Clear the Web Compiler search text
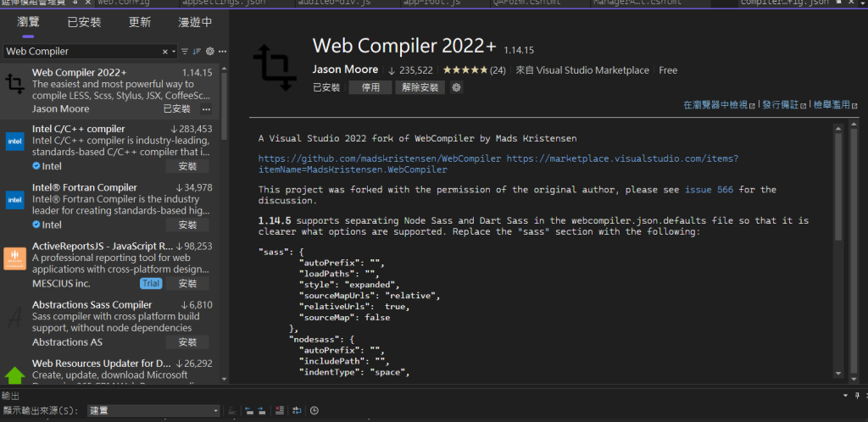 (x=165, y=52)
